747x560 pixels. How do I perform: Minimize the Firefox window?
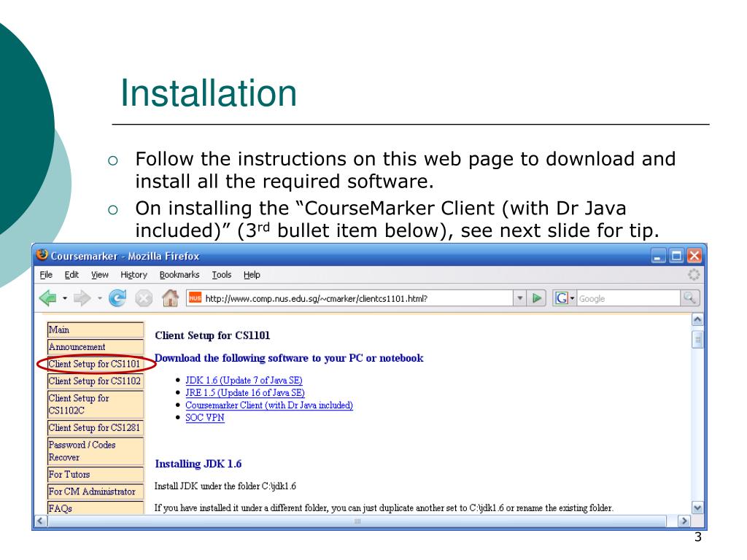pyautogui.click(x=658, y=256)
